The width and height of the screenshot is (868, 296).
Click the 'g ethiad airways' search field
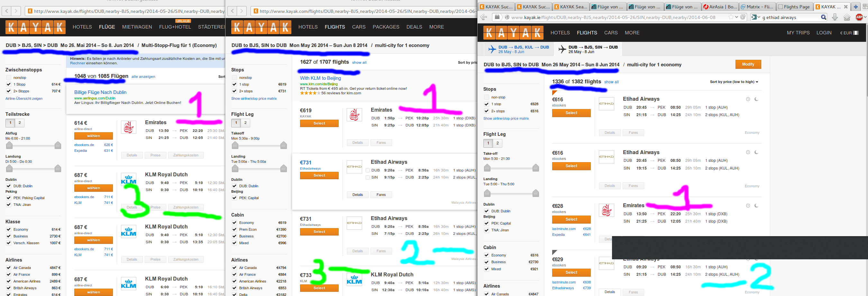coord(790,17)
